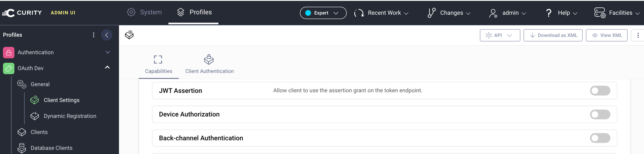
Task: Collapse the OAuth Dev profile chevron
Action: point(107,68)
